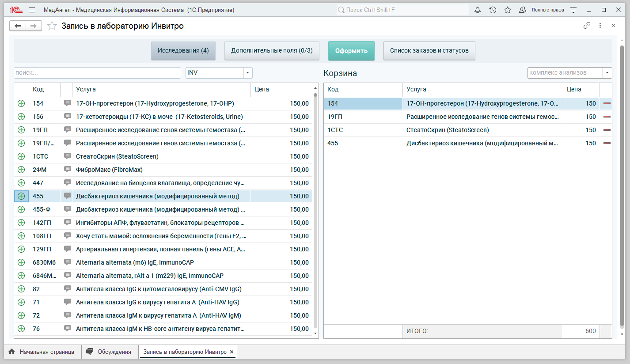630x364 pixels.
Task: Remove 455 from cart with minus icon
Action: tap(607, 143)
